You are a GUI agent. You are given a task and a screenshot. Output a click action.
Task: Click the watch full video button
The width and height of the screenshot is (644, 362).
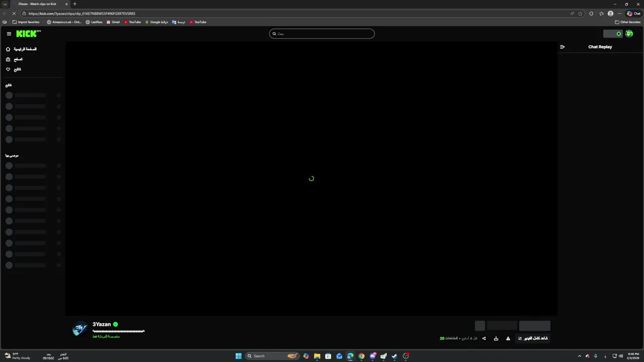tap(533, 338)
